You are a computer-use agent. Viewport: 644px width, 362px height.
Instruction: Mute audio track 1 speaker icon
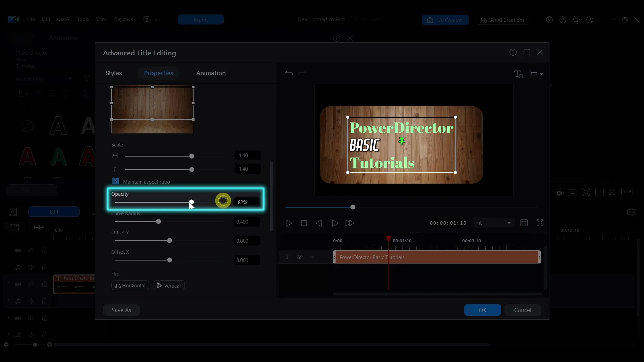pyautogui.click(x=31, y=267)
